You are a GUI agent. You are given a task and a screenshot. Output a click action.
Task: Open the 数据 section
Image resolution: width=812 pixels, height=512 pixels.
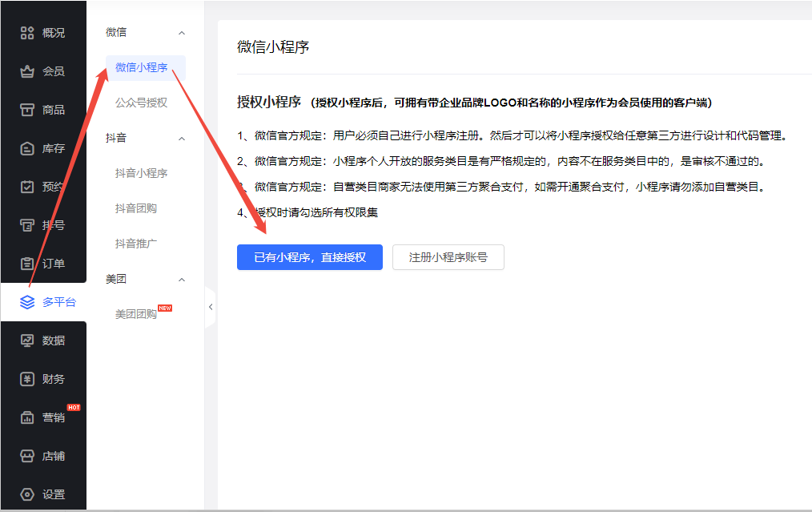[x=54, y=341]
